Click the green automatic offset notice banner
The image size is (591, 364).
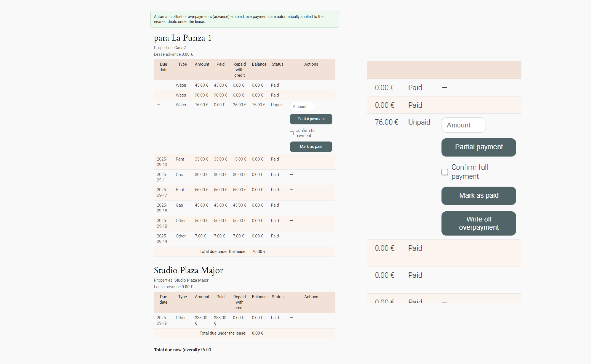(244, 19)
